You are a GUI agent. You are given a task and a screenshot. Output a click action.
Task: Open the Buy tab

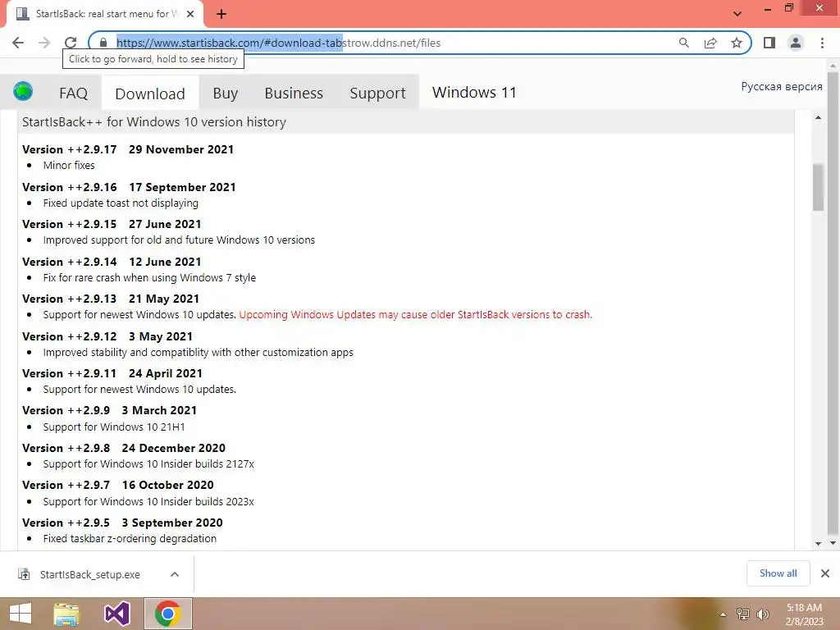pyautogui.click(x=225, y=94)
